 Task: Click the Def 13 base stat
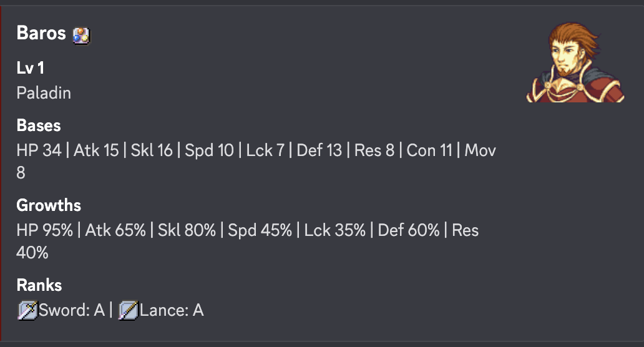(x=320, y=150)
